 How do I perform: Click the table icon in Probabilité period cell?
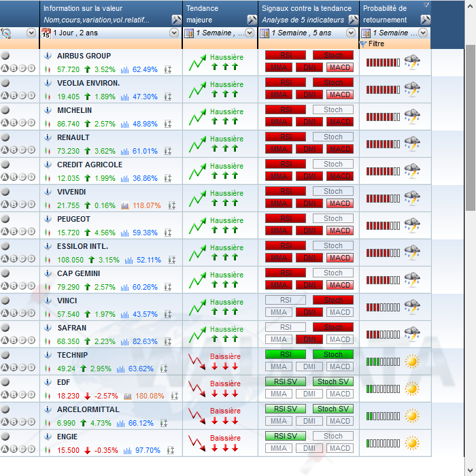point(366,33)
